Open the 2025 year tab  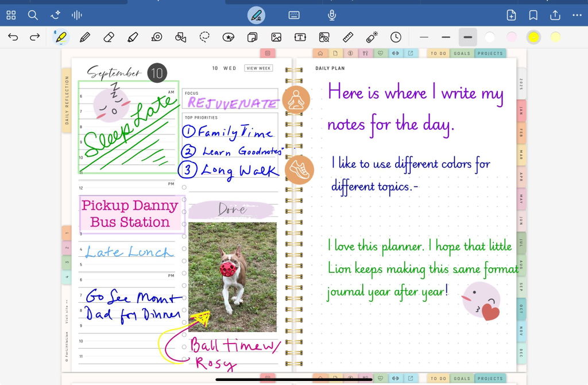tap(521, 84)
